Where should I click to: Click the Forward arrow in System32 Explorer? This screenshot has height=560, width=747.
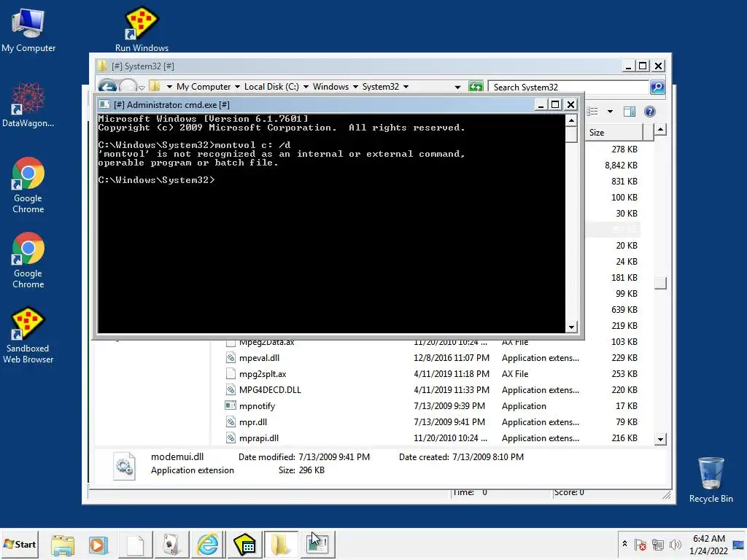pos(128,87)
